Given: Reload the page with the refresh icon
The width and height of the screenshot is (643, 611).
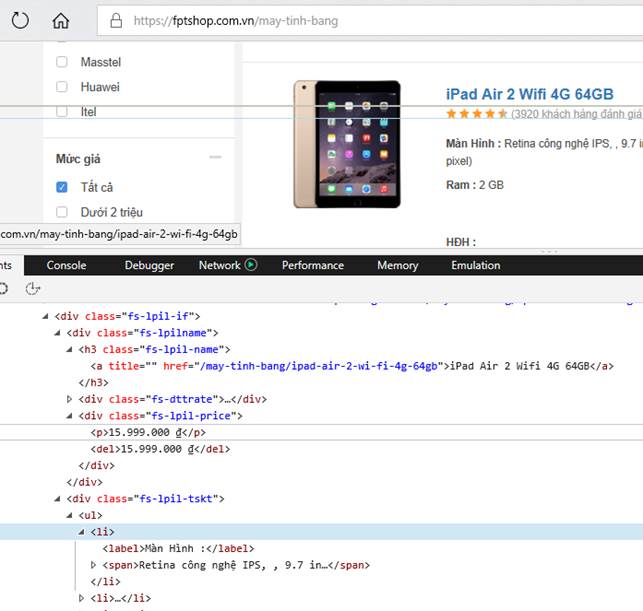Looking at the screenshot, I should pos(20,21).
